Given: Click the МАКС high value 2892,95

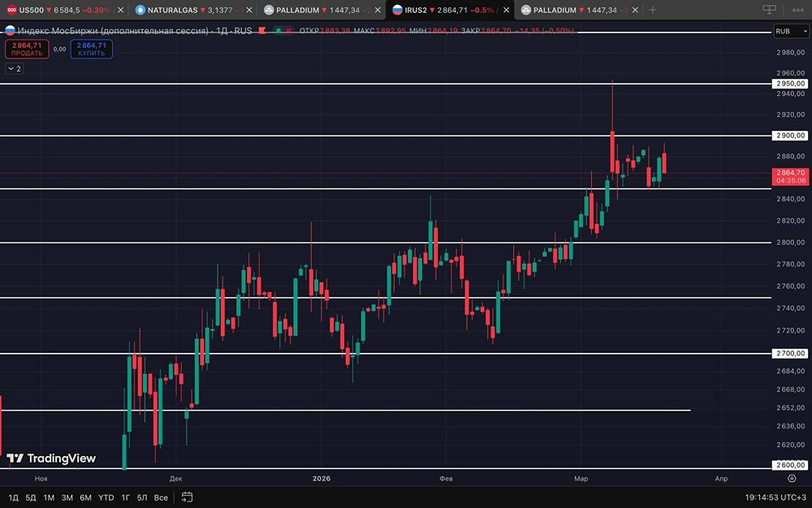Looking at the screenshot, I should pyautogui.click(x=391, y=31).
